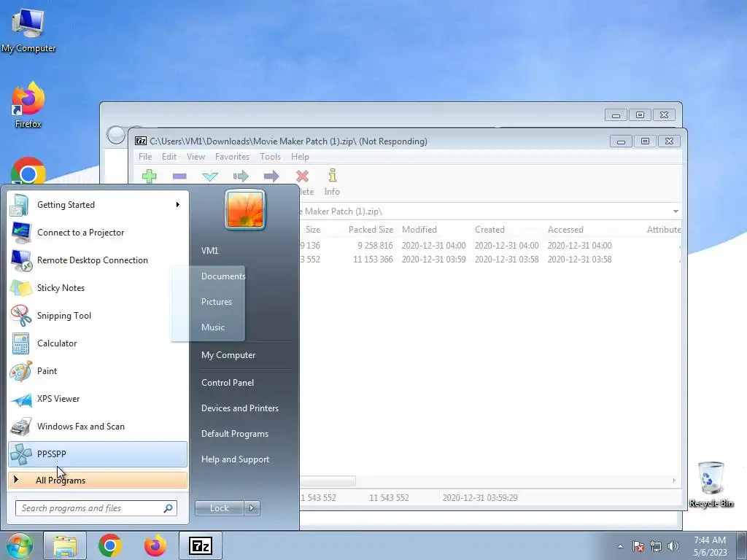The width and height of the screenshot is (747, 560).
Task: Open the Tools menu in 7-Zip
Action: [x=270, y=157]
